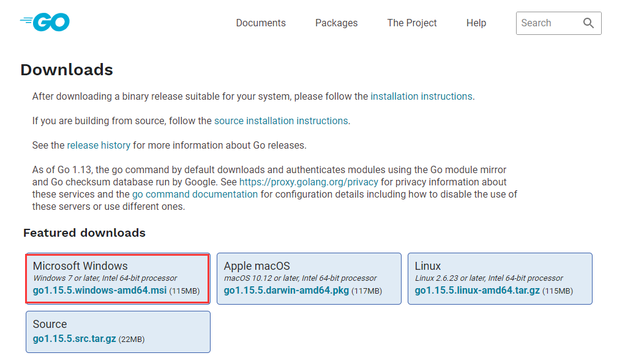Open the source installation instructions link
The height and width of the screenshot is (364, 625).
(281, 121)
